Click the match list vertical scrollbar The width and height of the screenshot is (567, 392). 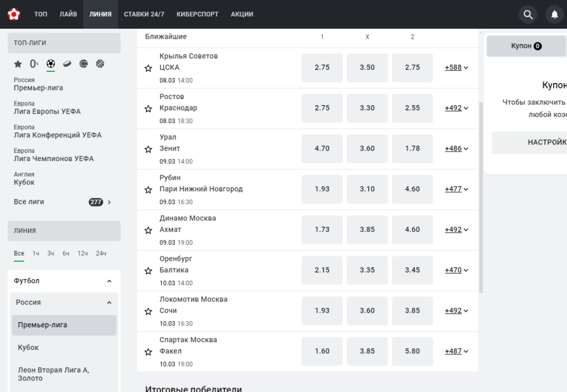tap(481, 197)
